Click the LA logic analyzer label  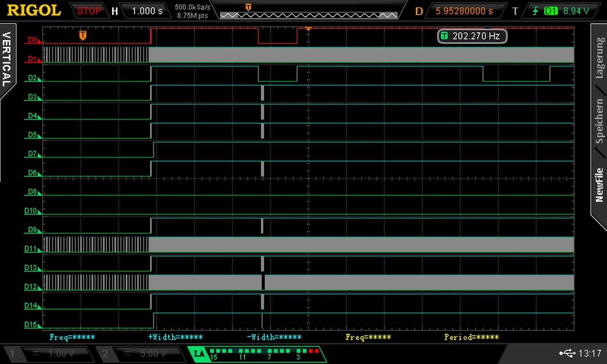coord(199,354)
